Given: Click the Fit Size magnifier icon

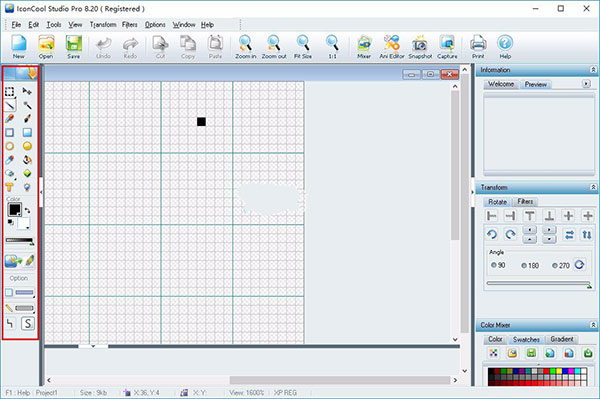Looking at the screenshot, I should pos(303,47).
